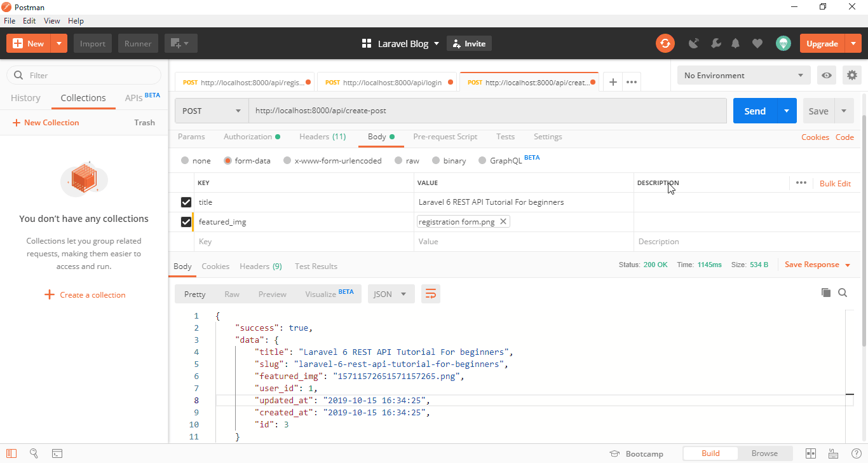Click the Send button
868x463 pixels.
tap(755, 111)
